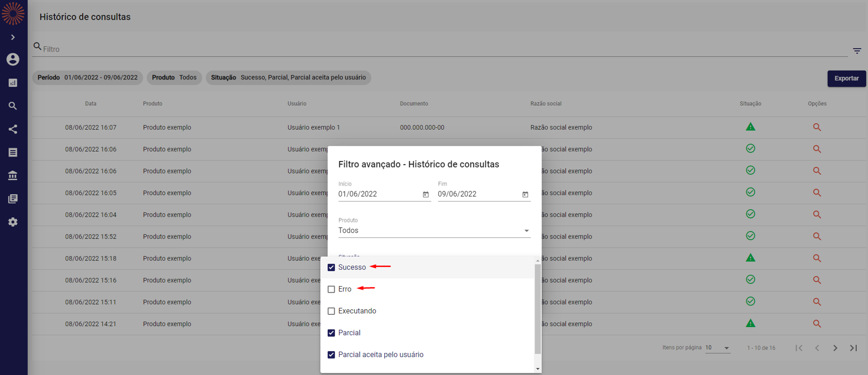The width and height of the screenshot is (868, 375).
Task: Click success status icon of 16:05 row
Action: click(x=750, y=192)
